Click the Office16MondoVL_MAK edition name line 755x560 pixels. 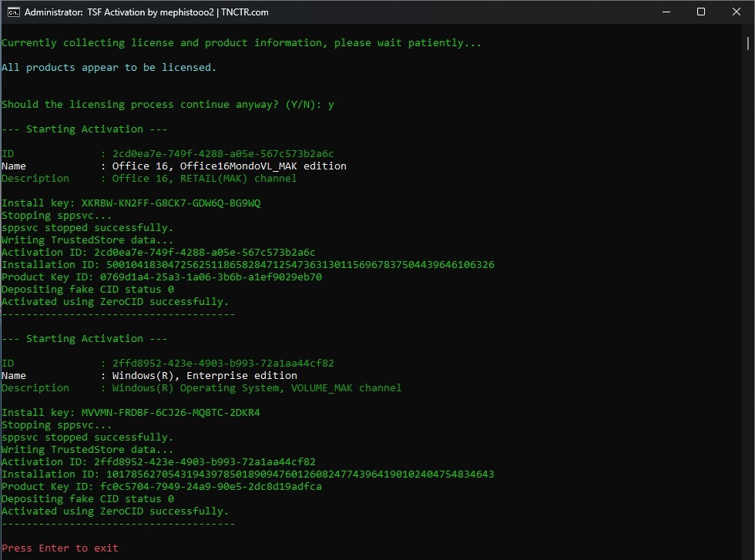[230, 166]
